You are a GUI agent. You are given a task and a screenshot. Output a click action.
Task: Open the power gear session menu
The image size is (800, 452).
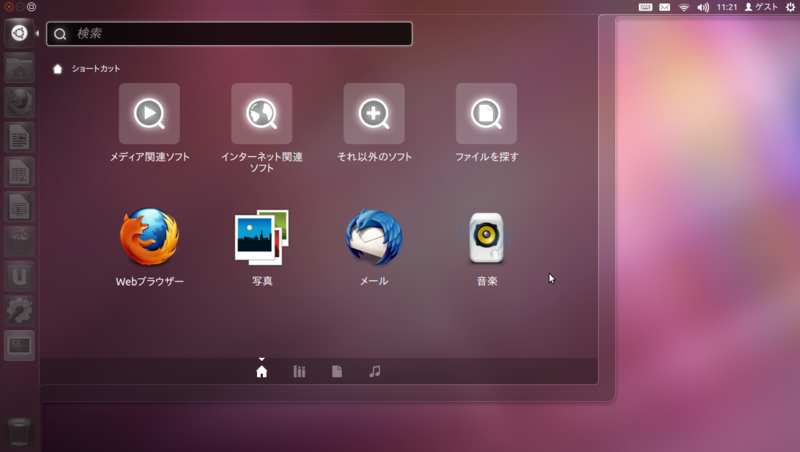[x=790, y=7]
